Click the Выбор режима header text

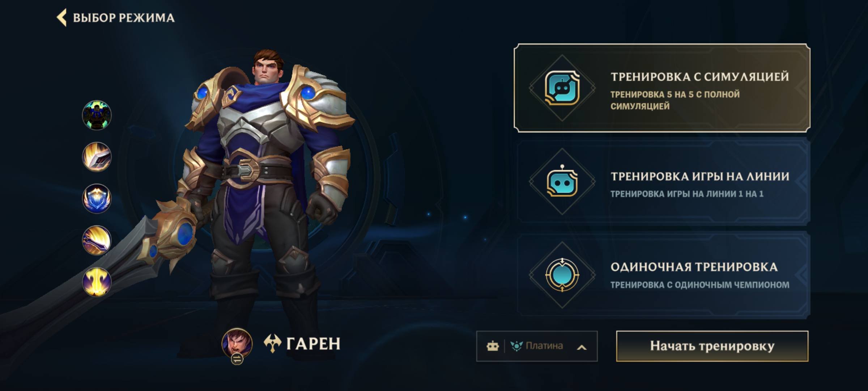124,18
